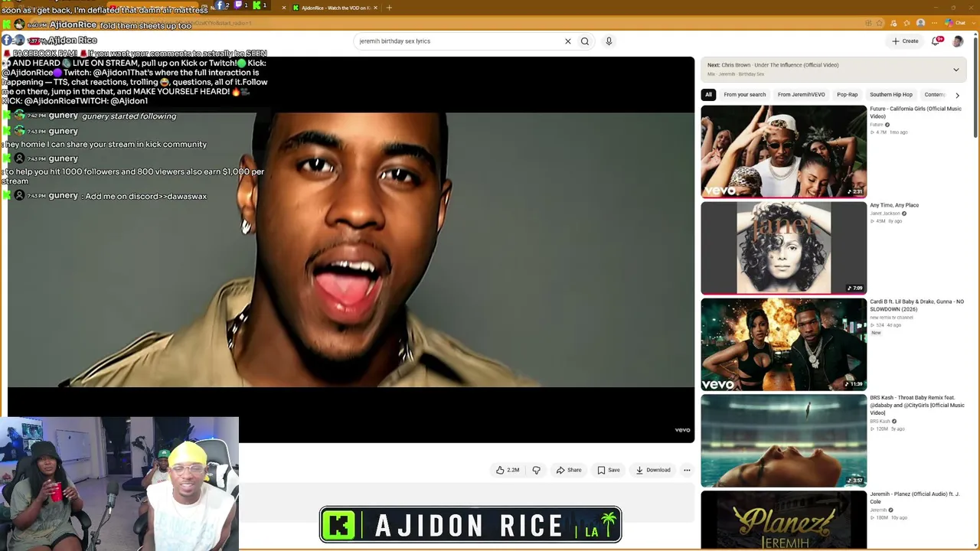This screenshot has height=551, width=980.
Task: Click the video player area
Action: coord(351,249)
